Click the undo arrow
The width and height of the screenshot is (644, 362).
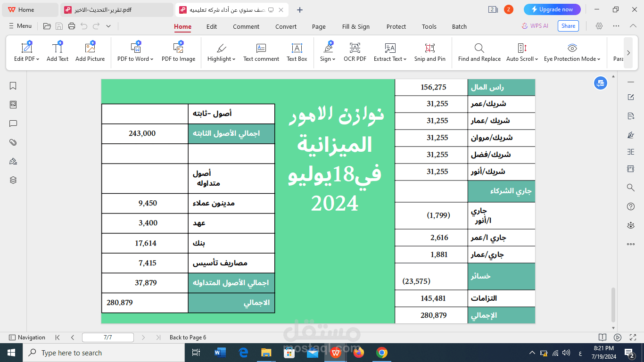coord(84,26)
